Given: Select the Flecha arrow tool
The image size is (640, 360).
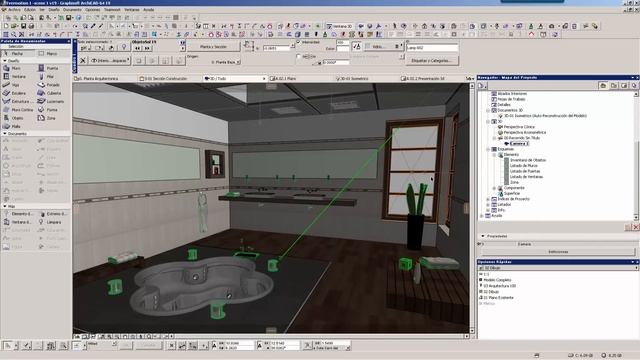Looking at the screenshot, I should pyautogui.click(x=18, y=53).
